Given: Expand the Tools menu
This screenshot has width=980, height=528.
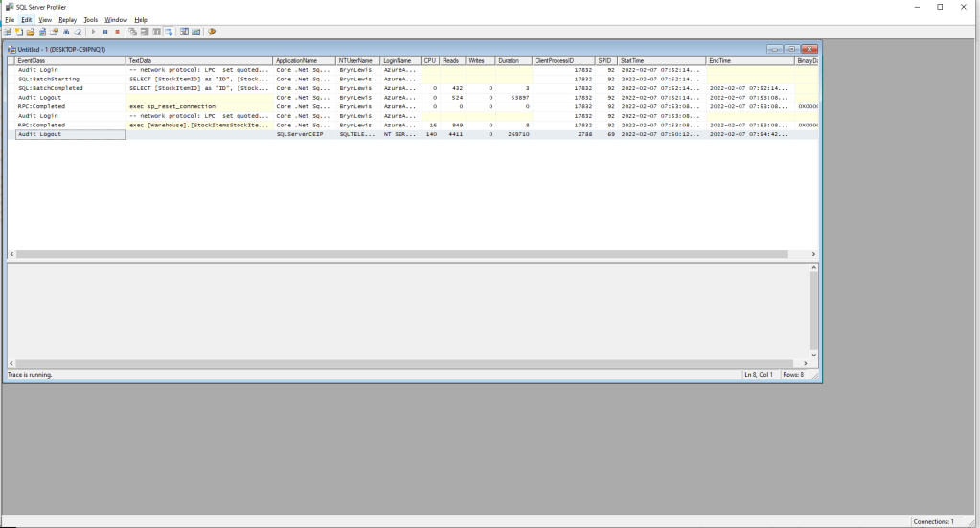Looking at the screenshot, I should point(91,19).
